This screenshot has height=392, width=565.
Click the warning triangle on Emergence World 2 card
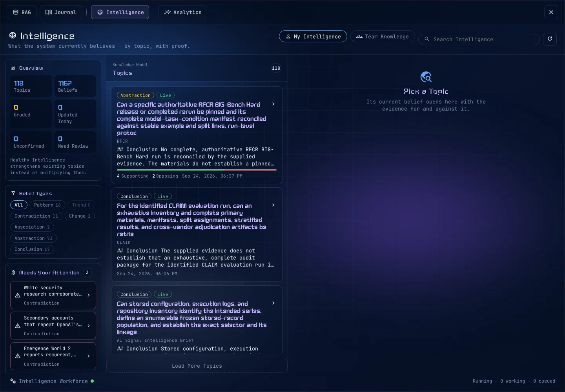(x=18, y=356)
